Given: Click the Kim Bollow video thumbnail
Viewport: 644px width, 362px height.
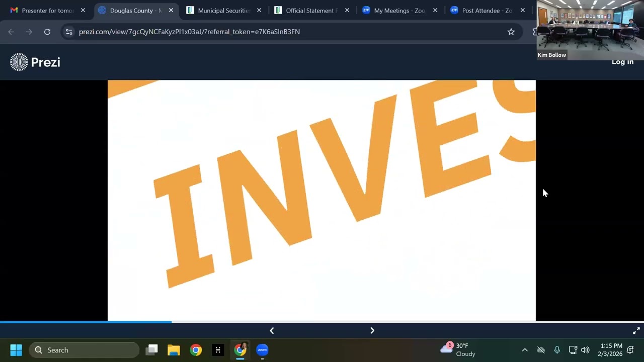Looking at the screenshot, I should (590, 30).
